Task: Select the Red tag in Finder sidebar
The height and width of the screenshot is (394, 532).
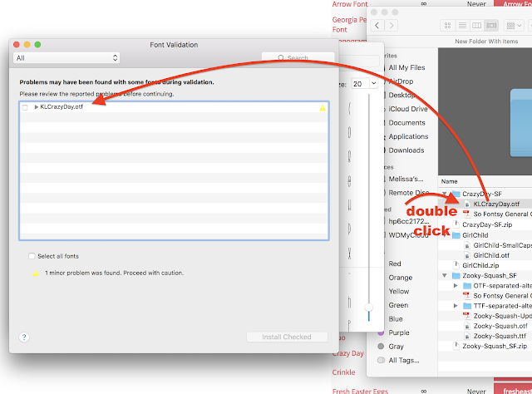Action: [395, 263]
